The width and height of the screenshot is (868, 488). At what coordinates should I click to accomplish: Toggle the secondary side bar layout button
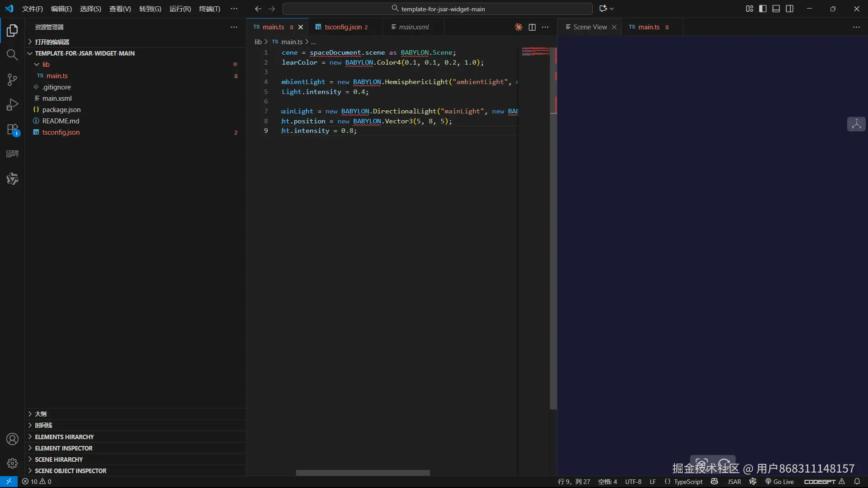790,9
